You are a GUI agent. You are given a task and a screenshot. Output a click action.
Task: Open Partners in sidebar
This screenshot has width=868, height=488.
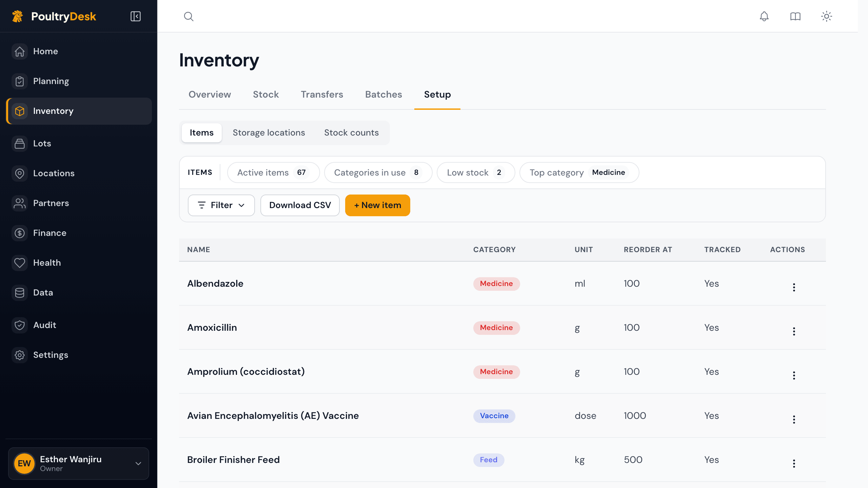pos(79,203)
